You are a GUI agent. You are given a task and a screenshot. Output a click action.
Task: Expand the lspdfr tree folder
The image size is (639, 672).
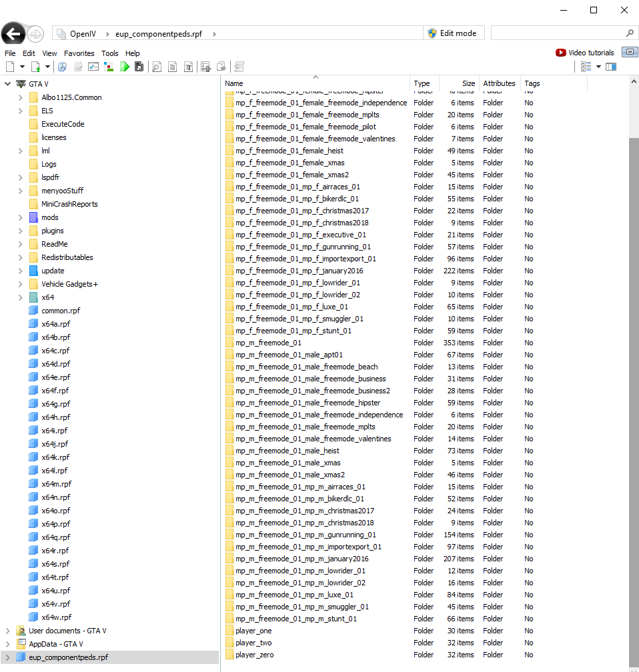click(x=20, y=177)
